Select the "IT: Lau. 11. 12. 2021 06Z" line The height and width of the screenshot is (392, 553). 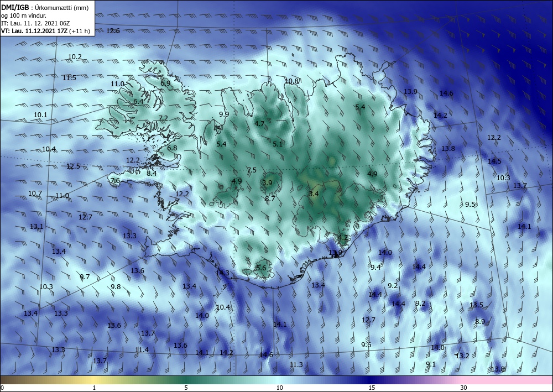(35, 23)
